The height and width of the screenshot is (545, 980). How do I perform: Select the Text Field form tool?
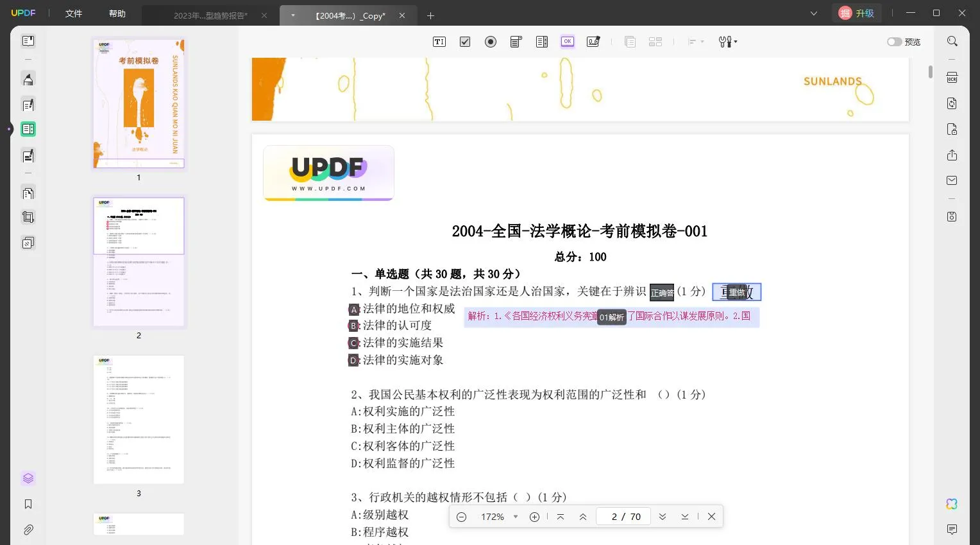pos(439,42)
